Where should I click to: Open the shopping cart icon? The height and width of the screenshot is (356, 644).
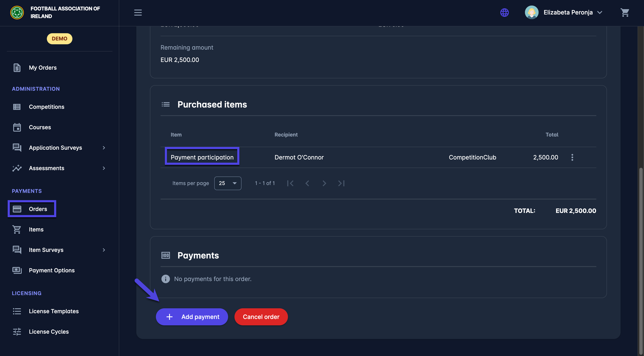pos(624,13)
